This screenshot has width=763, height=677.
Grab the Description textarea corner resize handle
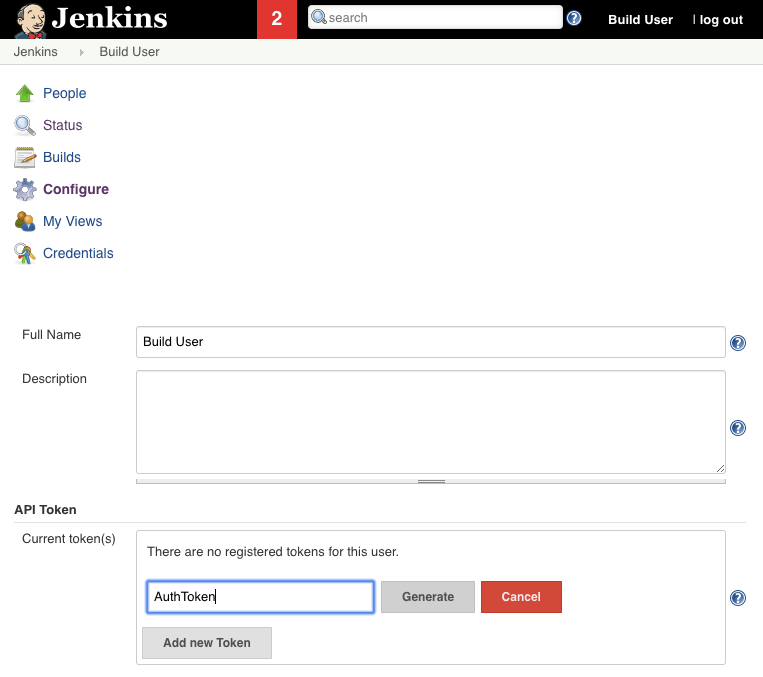pos(720,468)
